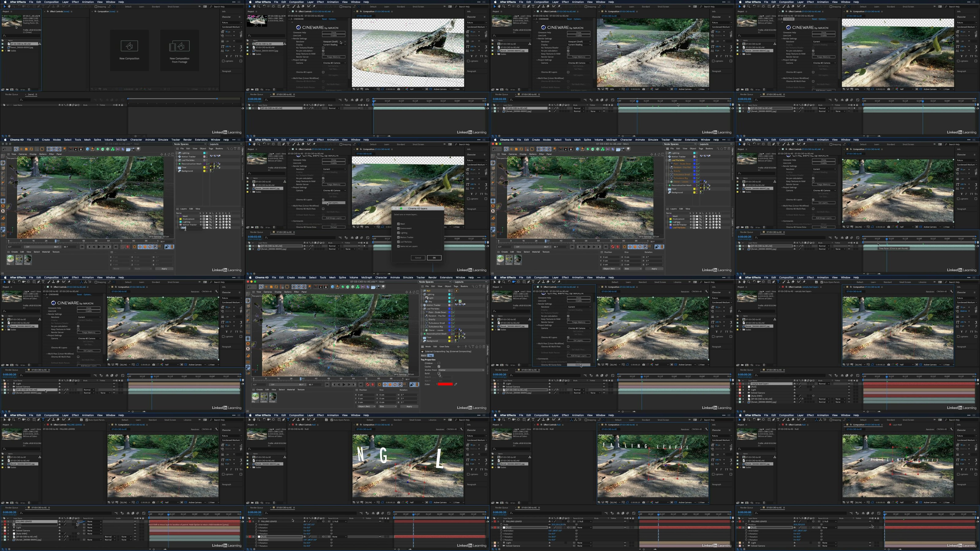Viewport: 980px width, 551px height.
Task: Open Node Spaces dropdown in External Compositing Tag frame
Action: click(x=435, y=282)
